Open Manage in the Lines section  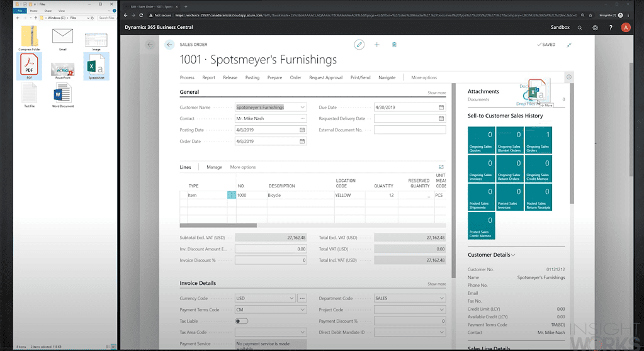pyautogui.click(x=214, y=167)
